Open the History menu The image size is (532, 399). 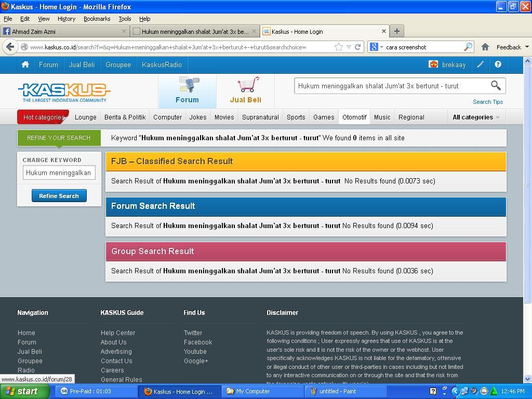pyautogui.click(x=66, y=19)
